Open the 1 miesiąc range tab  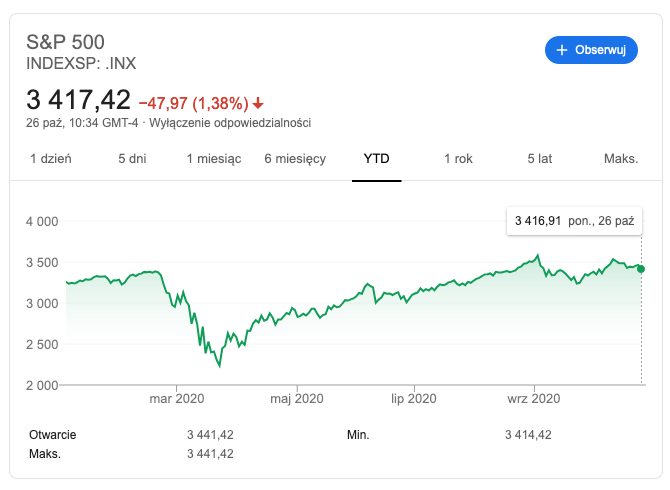click(214, 158)
